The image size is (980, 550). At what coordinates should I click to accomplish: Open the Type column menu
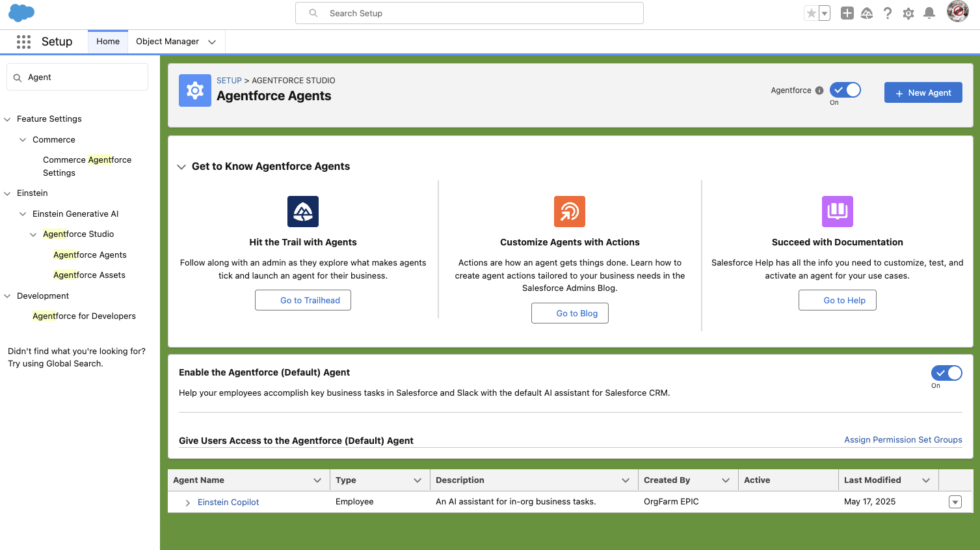[x=417, y=480]
